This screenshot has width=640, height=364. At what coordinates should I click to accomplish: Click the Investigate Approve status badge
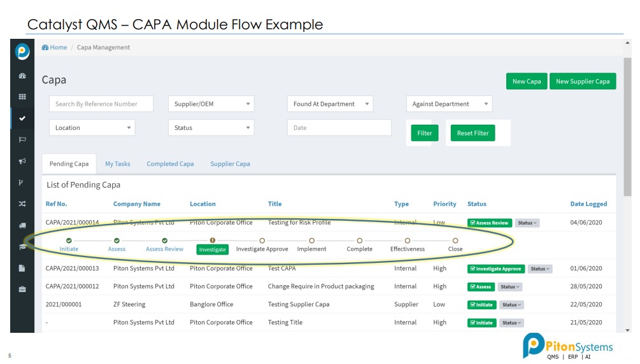point(496,269)
